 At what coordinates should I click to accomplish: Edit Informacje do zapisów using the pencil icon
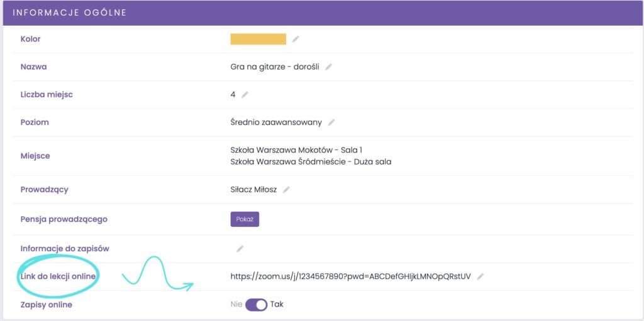[x=240, y=249]
